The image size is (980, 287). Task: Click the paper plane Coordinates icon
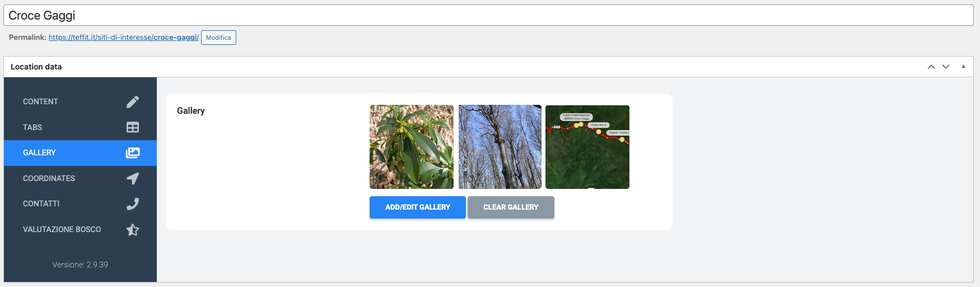133,178
